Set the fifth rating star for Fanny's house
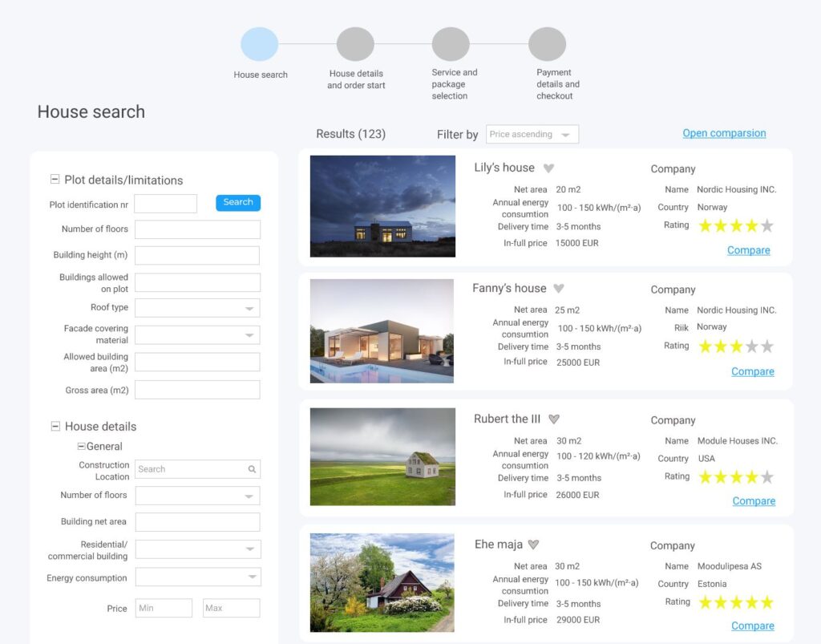The height and width of the screenshot is (644, 821). tap(766, 346)
